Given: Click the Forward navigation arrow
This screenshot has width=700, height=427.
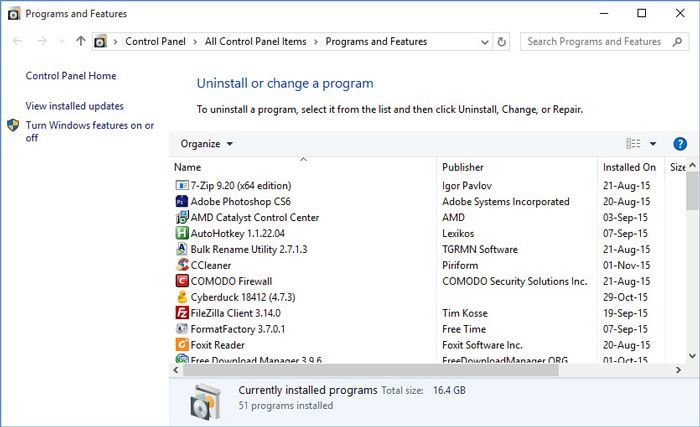Looking at the screenshot, I should [42, 41].
